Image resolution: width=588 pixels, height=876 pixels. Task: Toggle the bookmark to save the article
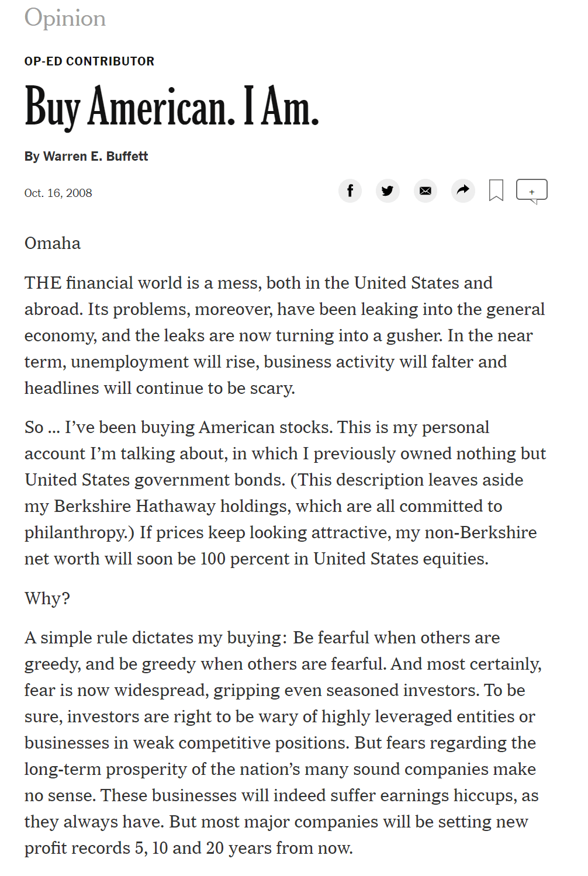coord(496,191)
